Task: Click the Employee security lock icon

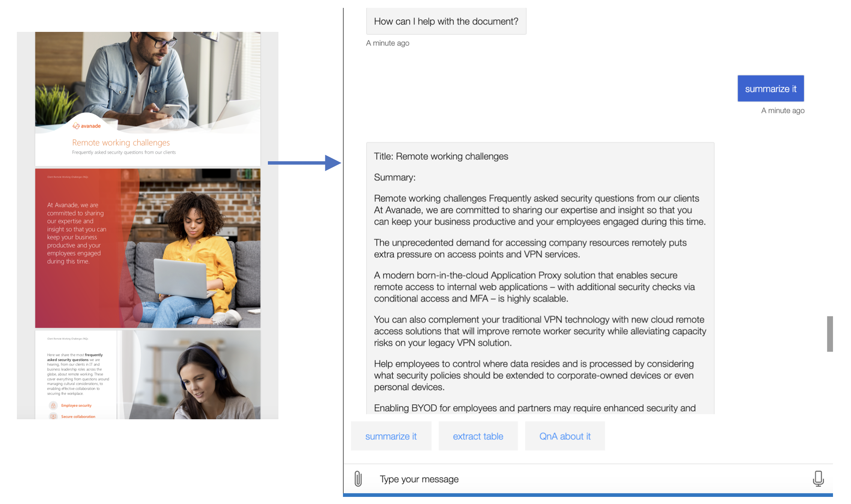Action: tap(53, 405)
